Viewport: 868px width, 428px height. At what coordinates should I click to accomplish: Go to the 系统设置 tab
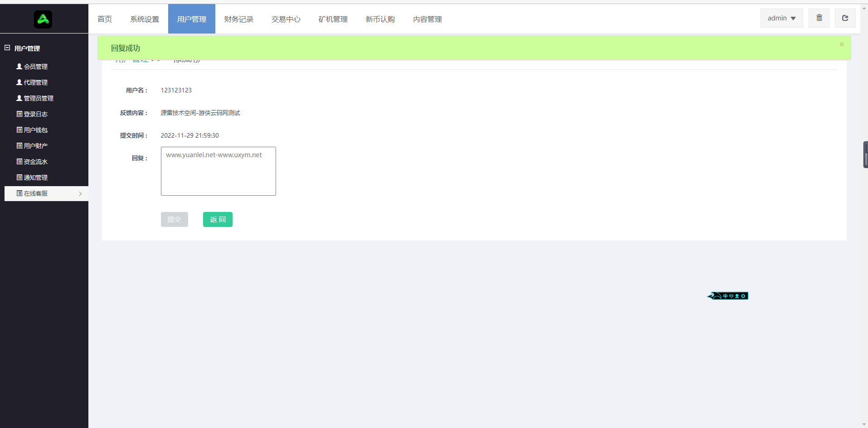pos(145,19)
